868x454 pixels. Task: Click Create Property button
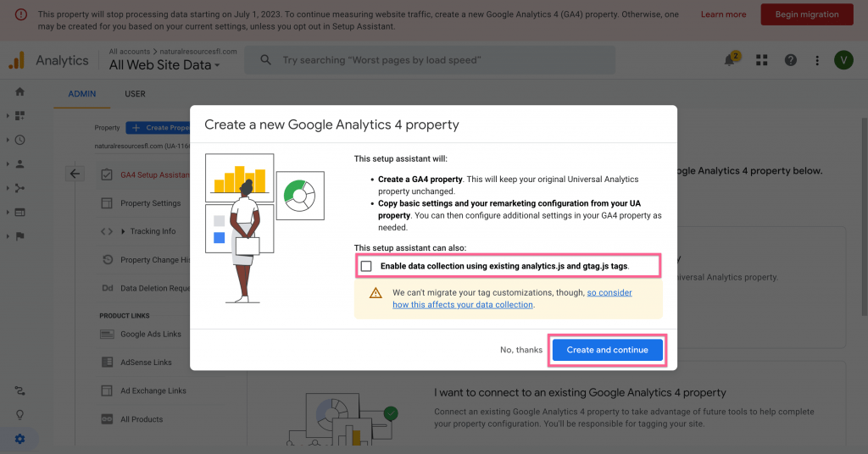tap(158, 128)
